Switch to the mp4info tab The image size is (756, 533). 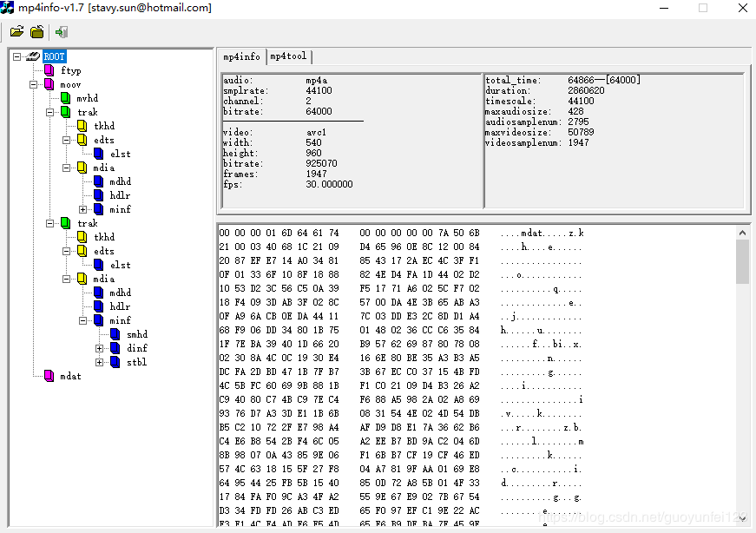pyautogui.click(x=241, y=57)
